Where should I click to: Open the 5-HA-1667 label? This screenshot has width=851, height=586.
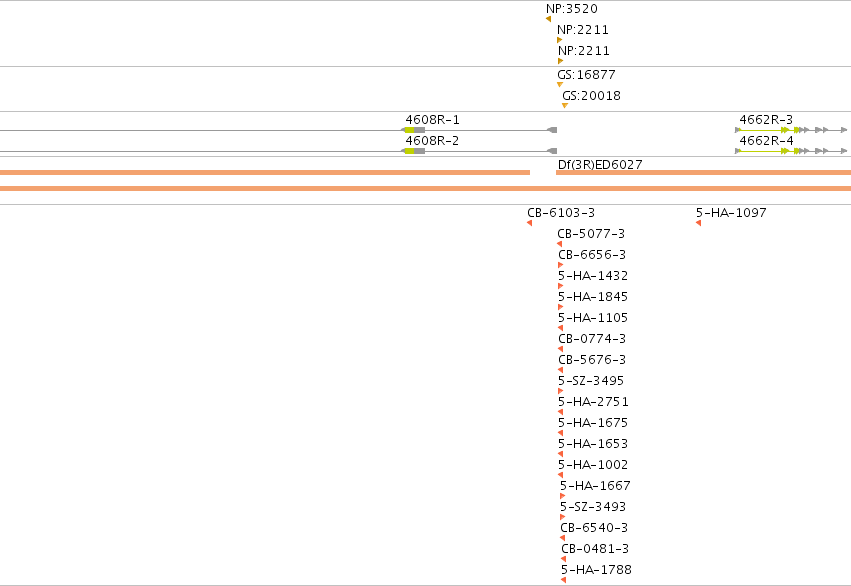coord(595,486)
